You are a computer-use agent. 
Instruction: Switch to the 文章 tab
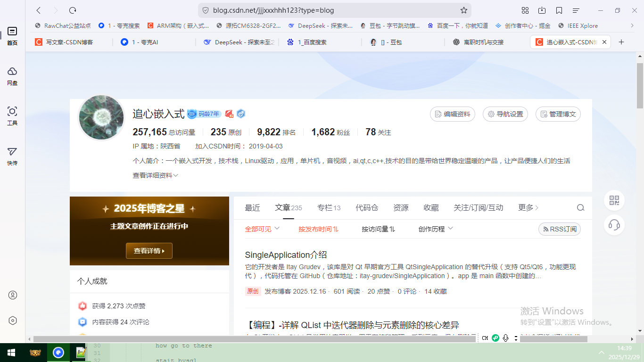coord(289,208)
